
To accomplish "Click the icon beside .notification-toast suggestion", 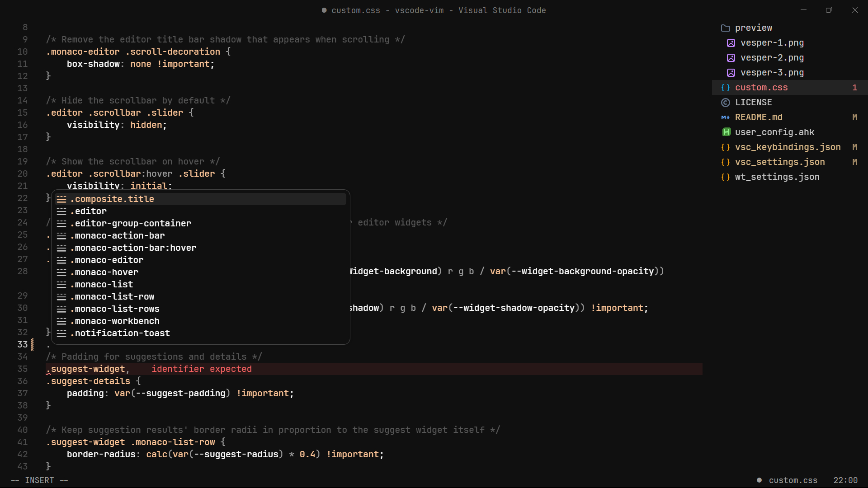I will tap(61, 333).
